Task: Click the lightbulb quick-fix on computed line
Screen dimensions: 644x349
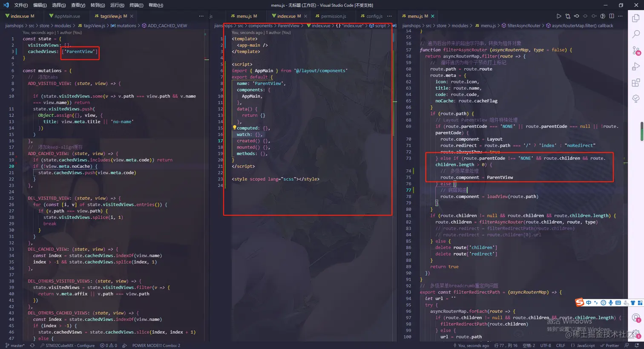Action: click(234, 127)
